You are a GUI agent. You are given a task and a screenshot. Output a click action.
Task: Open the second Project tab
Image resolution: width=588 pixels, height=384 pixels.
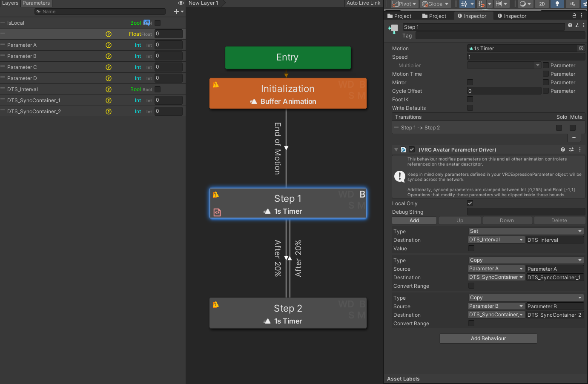[434, 16]
